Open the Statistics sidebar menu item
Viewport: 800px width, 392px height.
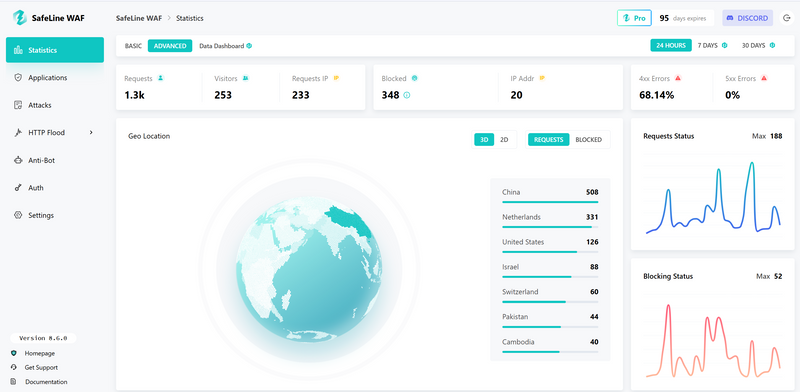pos(55,50)
